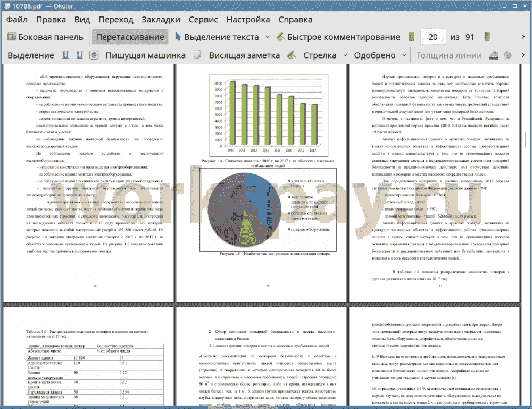Click the Рисунок 1.5 caption text

point(274,253)
